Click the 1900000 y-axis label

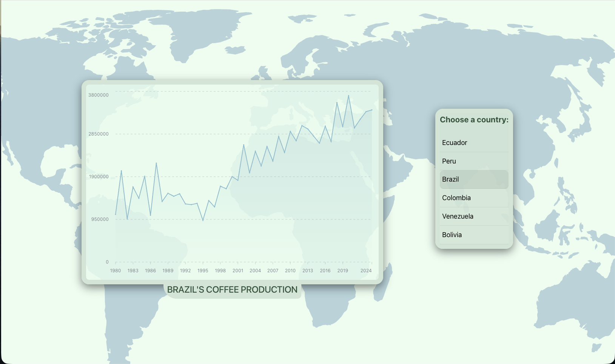point(99,177)
